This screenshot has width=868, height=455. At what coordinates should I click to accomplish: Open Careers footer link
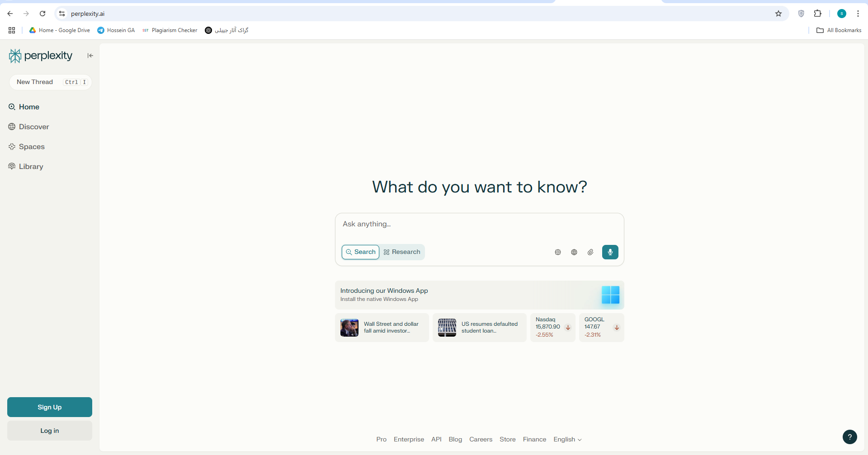(x=481, y=439)
